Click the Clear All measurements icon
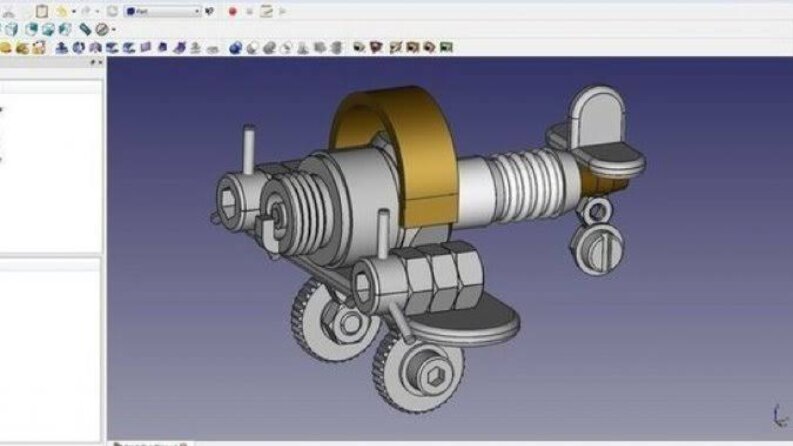Screen dimensions: 793x446 pos(395,48)
